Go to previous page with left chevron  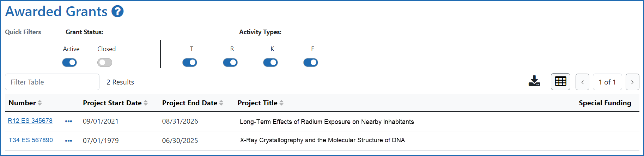click(x=582, y=82)
